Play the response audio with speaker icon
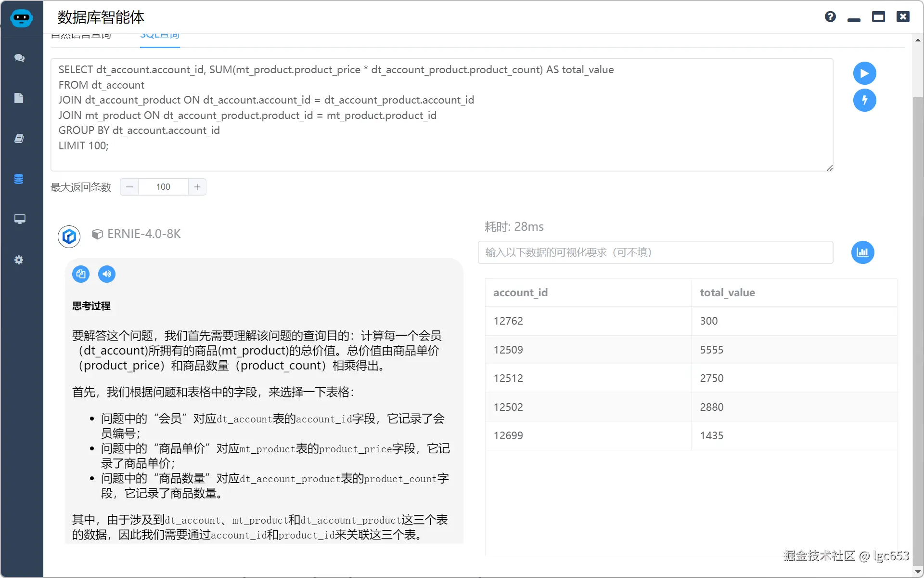 click(x=107, y=274)
